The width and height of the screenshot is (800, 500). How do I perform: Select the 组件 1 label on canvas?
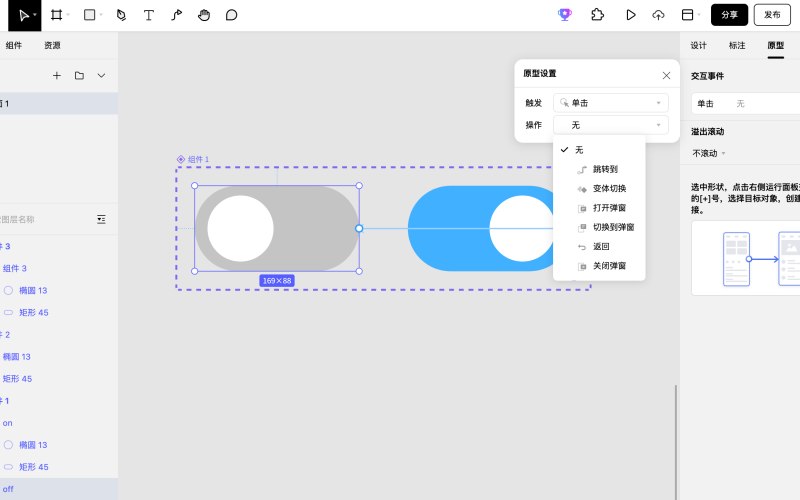click(x=193, y=160)
